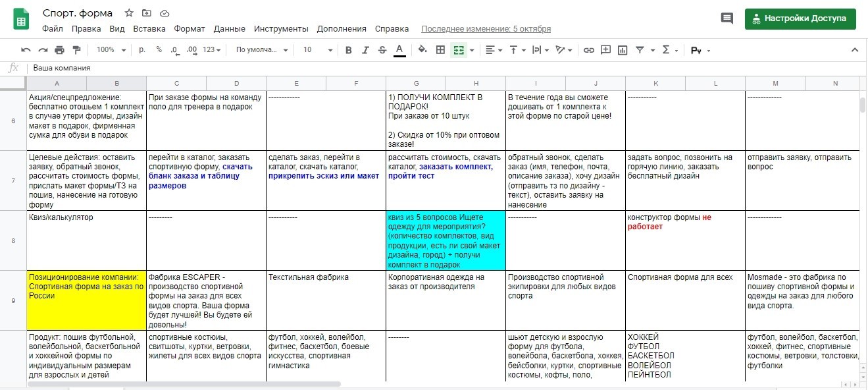The height and width of the screenshot is (390, 868).
Task: Select the конструктор формы не работает cell
Action: pos(685,240)
